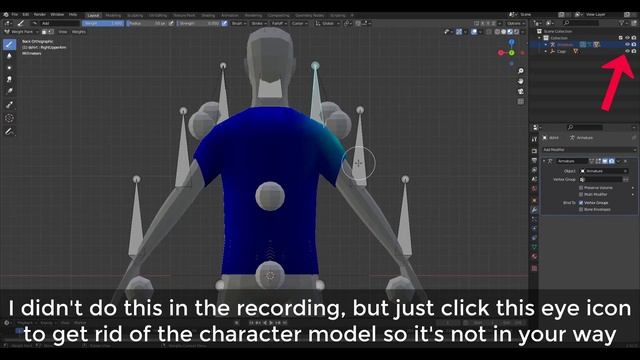Click the zoom viewport magnifier icon
Image resolution: width=640 pixels, height=360 pixels.
pos(520,71)
